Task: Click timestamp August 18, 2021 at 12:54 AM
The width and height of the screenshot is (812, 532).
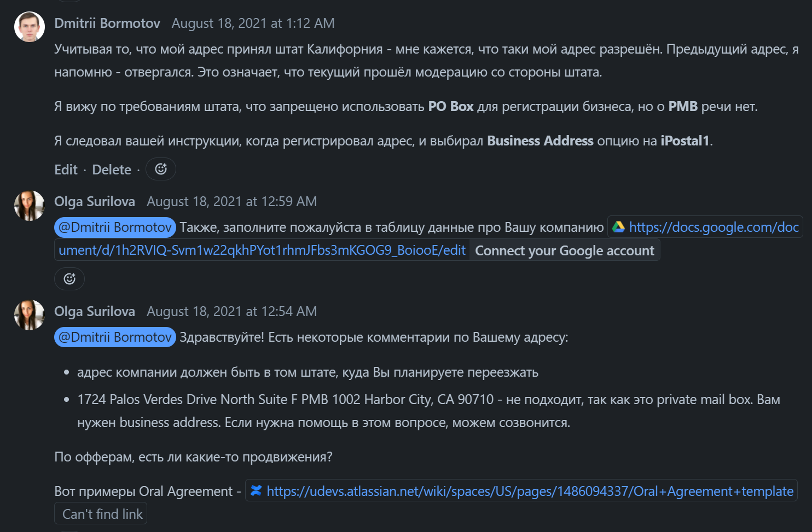Action: (231, 311)
